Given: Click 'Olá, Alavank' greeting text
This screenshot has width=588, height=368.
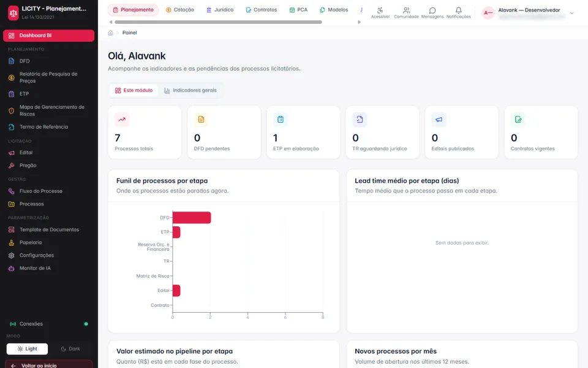Looking at the screenshot, I should 137,56.
